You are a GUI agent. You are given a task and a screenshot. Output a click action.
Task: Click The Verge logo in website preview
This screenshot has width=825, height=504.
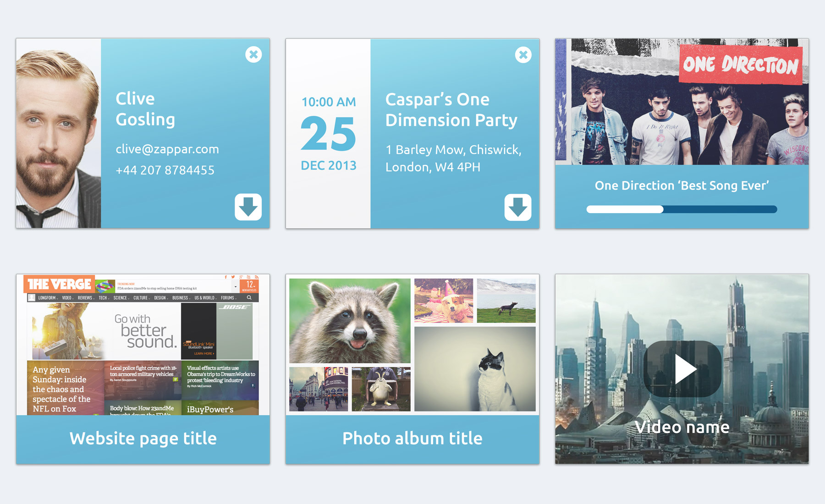[x=59, y=284]
